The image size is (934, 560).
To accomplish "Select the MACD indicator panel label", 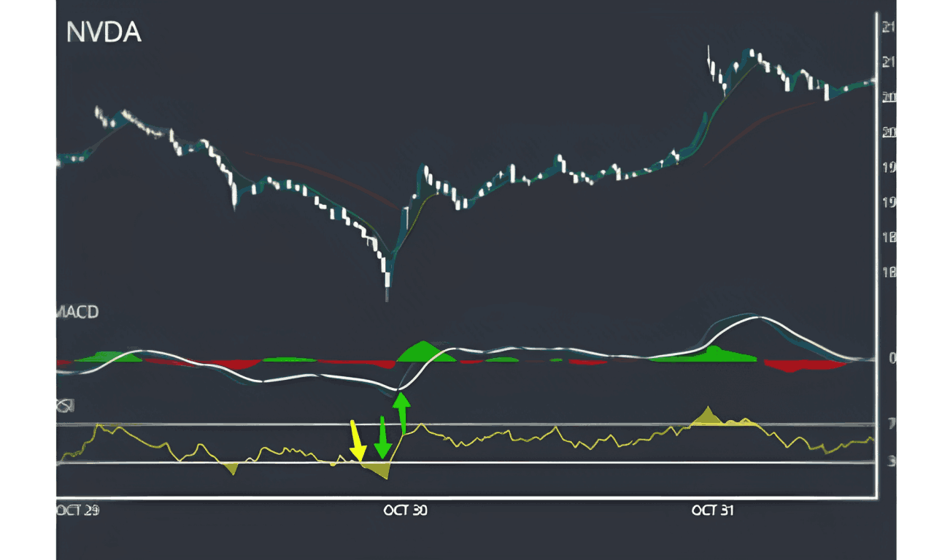I will coord(77,312).
